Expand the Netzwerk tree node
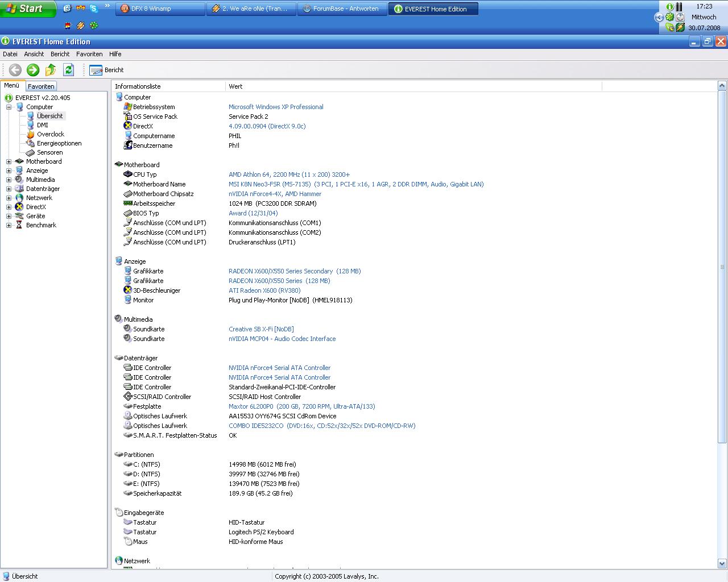This screenshot has height=582, width=728. [x=9, y=198]
